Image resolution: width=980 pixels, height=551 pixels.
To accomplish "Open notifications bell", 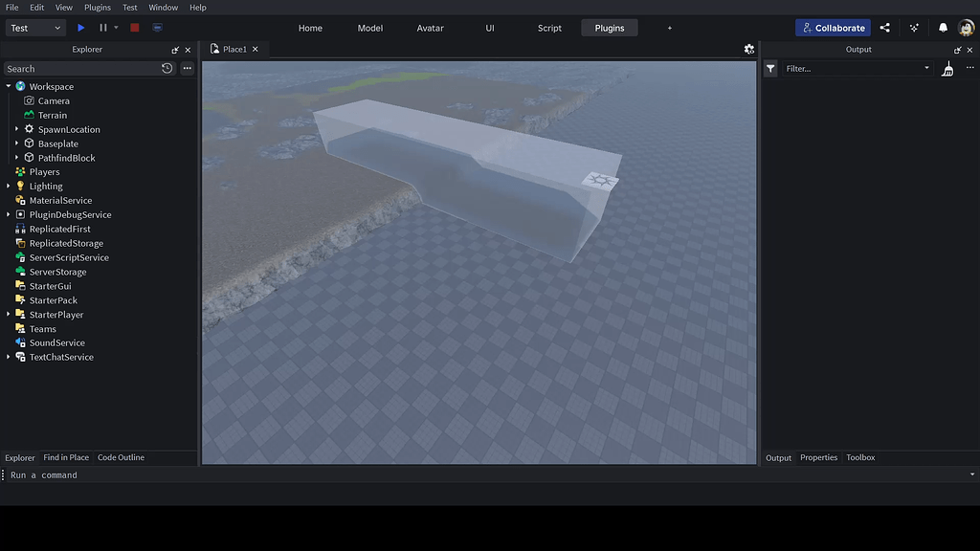I will pos(943,28).
